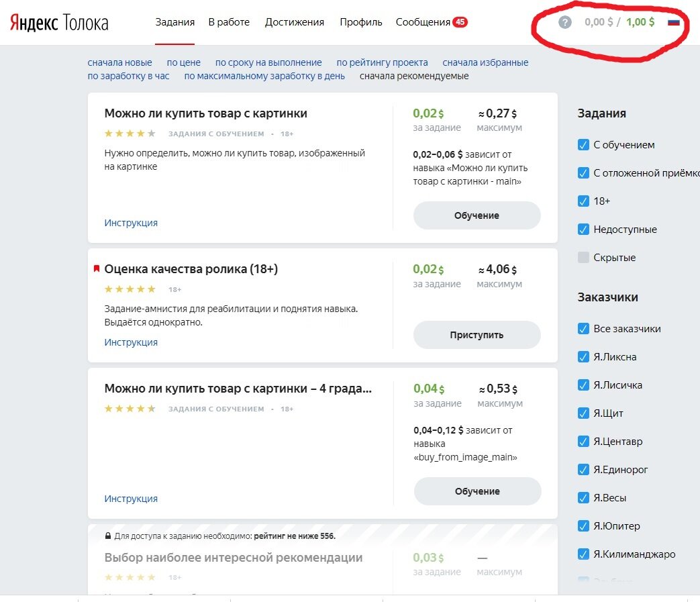Open the help question mark icon
Screen dimensions: 700x602
pos(564,22)
